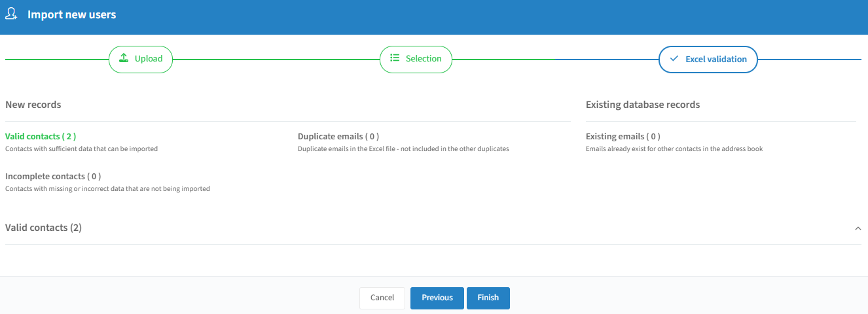The image size is (868, 314).
Task: Select Incomplete contacts ( 0 )
Action: pos(53,177)
